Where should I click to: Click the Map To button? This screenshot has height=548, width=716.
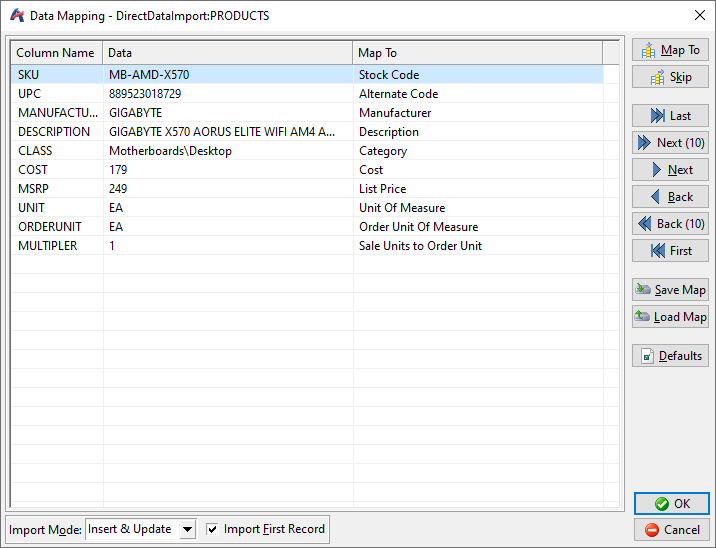(670, 50)
